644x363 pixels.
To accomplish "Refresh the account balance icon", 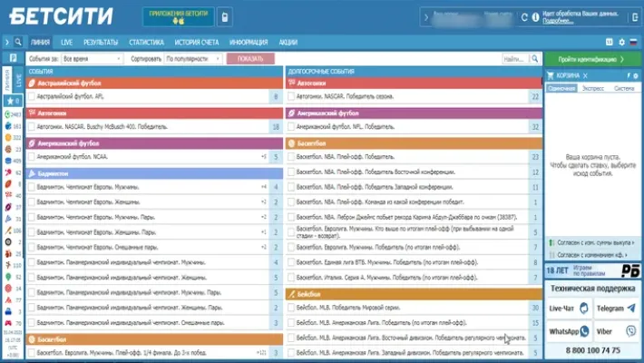I will (524, 17).
